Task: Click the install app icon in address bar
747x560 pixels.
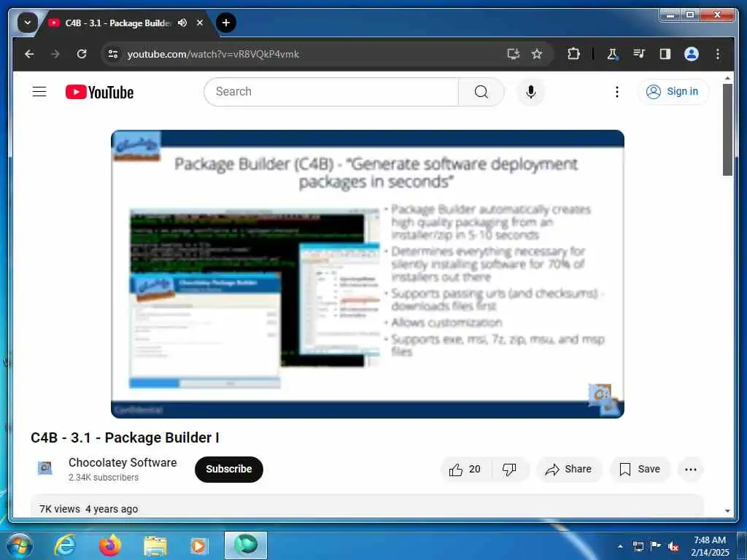Action: (x=513, y=54)
